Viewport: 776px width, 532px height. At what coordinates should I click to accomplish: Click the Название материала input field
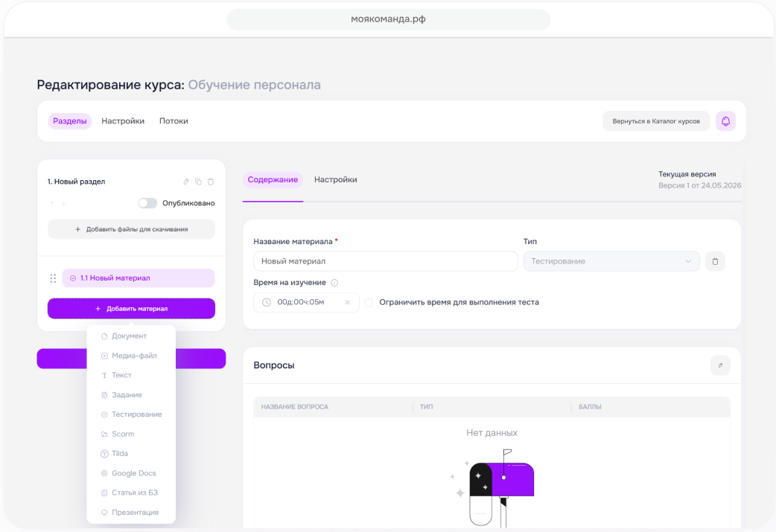click(386, 261)
